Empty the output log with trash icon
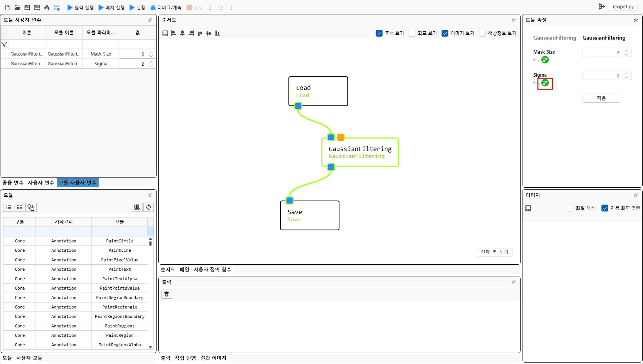Screen dimensions: 643x364 166,294
